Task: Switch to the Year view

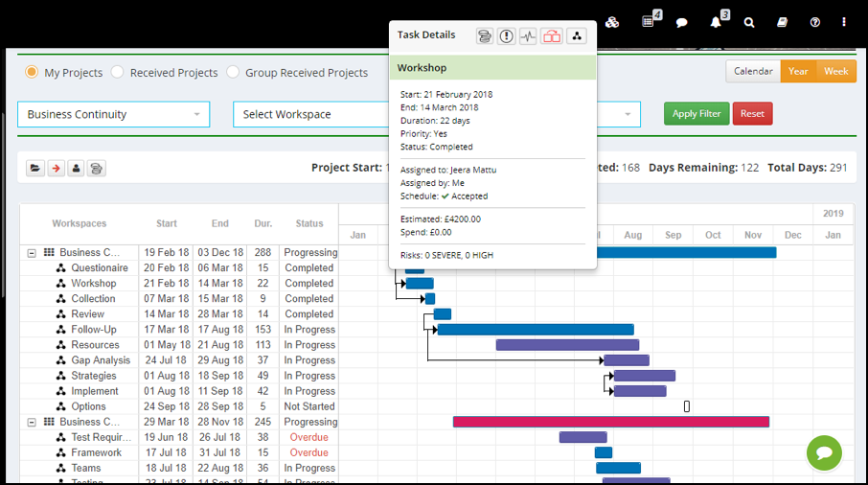Action: [x=798, y=71]
